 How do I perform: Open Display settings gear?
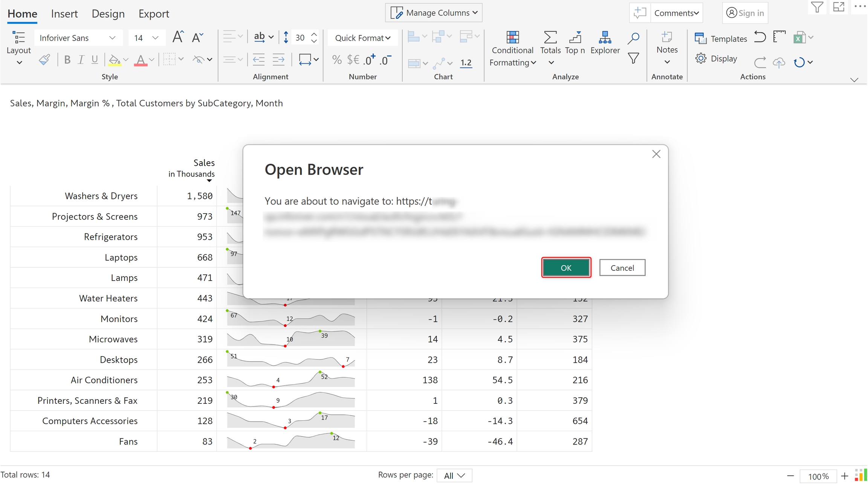[x=701, y=59]
